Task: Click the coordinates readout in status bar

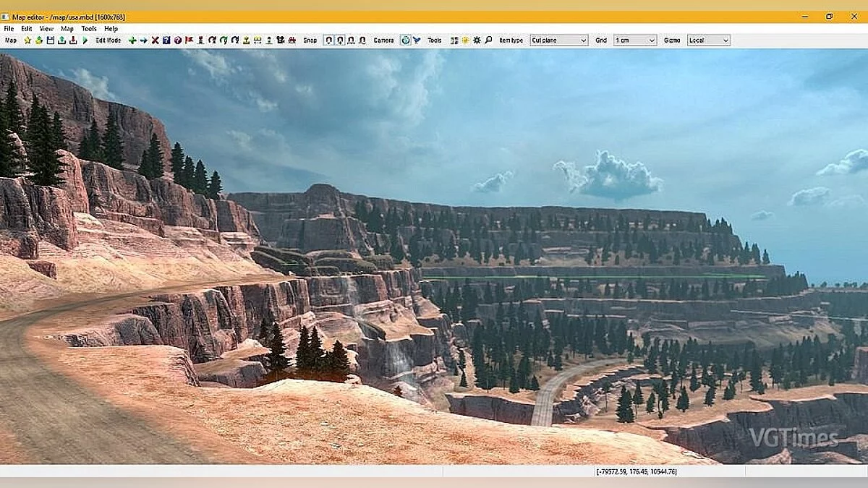Action: pyautogui.click(x=636, y=471)
